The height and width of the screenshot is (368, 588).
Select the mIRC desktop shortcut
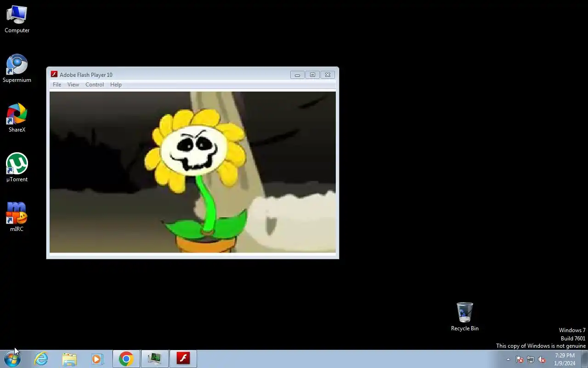pos(17,217)
